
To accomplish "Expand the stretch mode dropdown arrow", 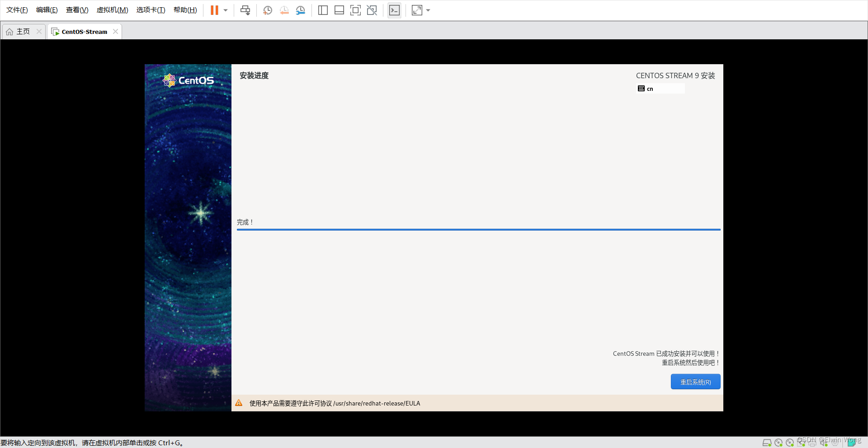I will (428, 10).
